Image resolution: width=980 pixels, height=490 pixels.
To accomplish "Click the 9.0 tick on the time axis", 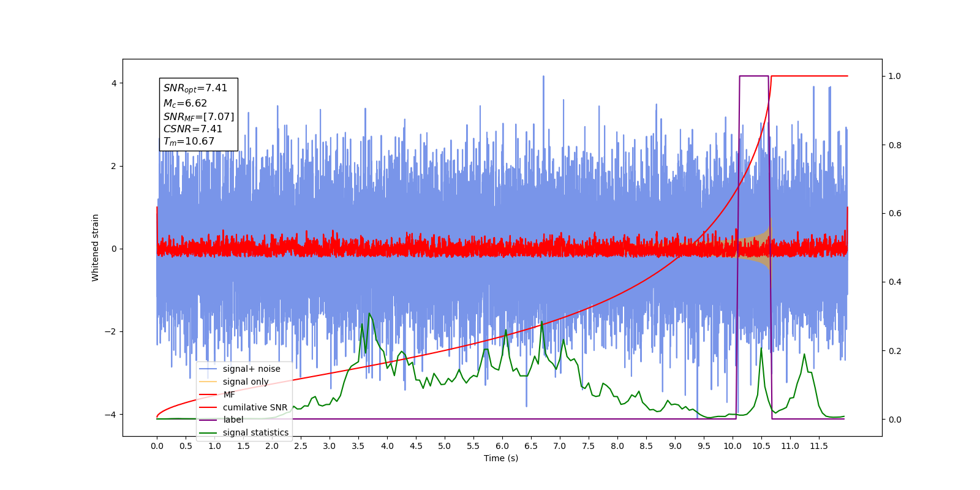I will coord(675,446).
